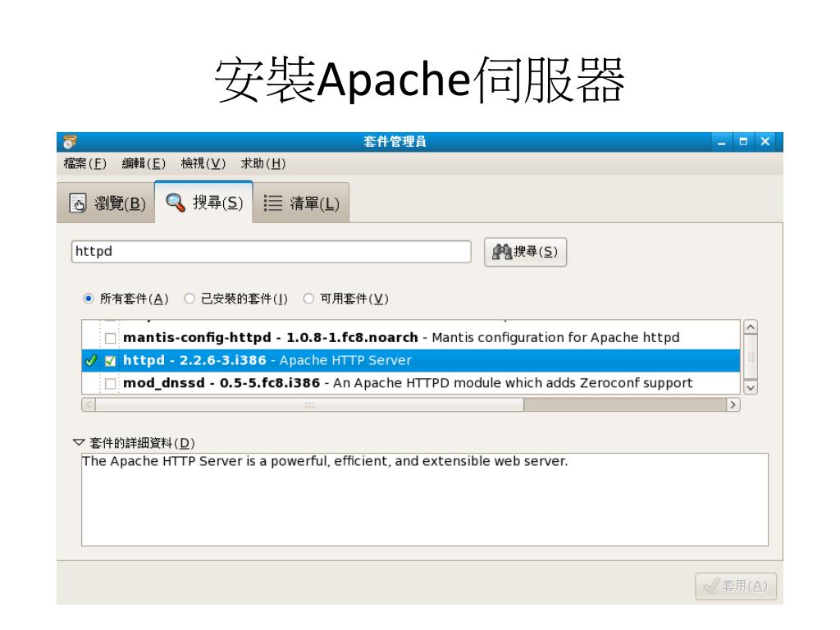Image resolution: width=840 pixels, height=630 pixels.
Task: Minimize the 套件管理員 window
Action: pos(722,142)
